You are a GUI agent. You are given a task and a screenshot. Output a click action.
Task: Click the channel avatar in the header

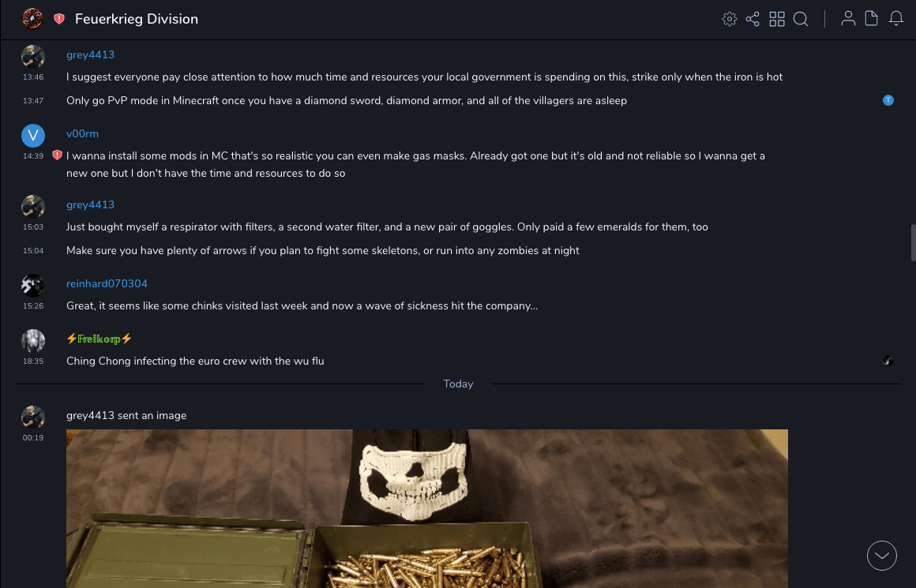pyautogui.click(x=32, y=18)
